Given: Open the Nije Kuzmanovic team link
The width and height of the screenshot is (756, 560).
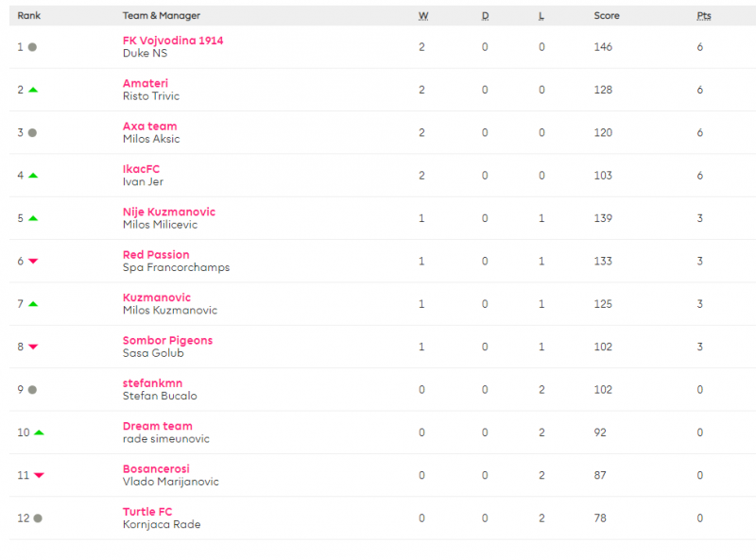Looking at the screenshot, I should [169, 212].
